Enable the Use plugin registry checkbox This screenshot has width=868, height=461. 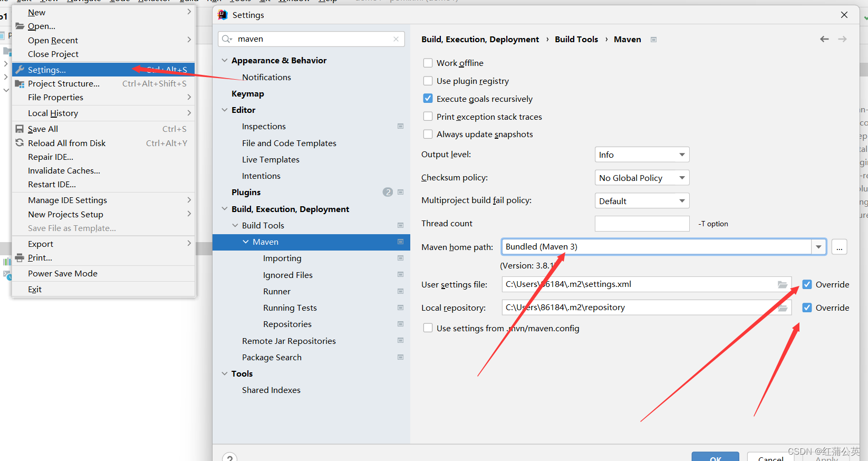click(x=428, y=81)
